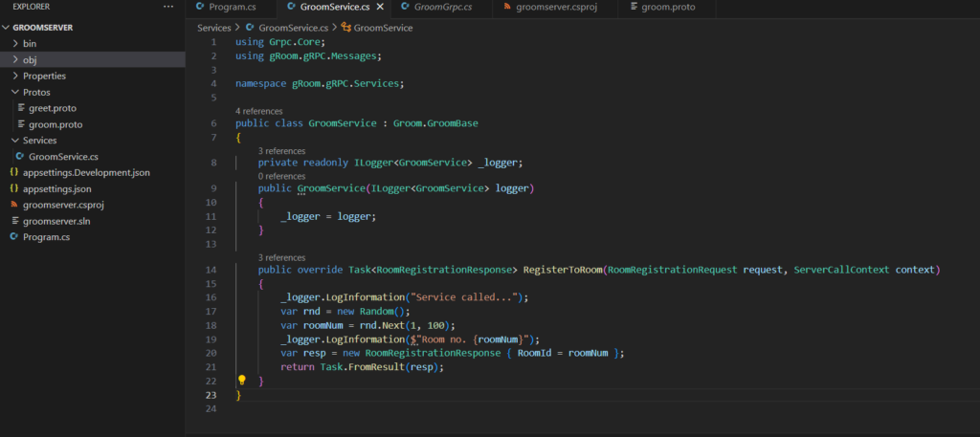Image resolution: width=980 pixels, height=437 pixels.
Task: Switch to the GroomGrpc.cs tab
Action: pyautogui.click(x=442, y=8)
